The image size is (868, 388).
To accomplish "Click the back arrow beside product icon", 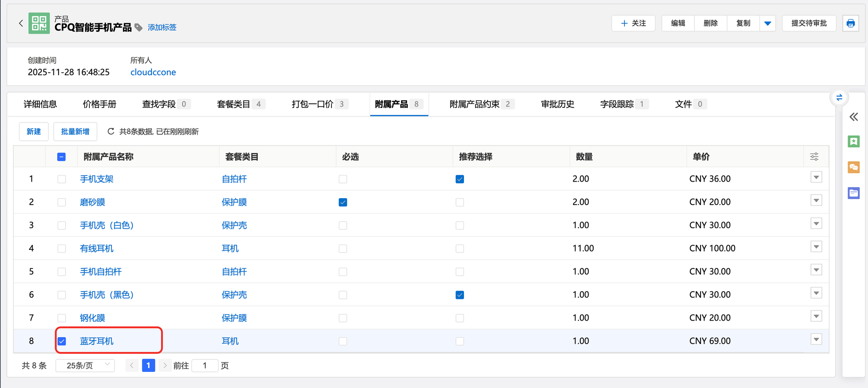I will pyautogui.click(x=21, y=23).
